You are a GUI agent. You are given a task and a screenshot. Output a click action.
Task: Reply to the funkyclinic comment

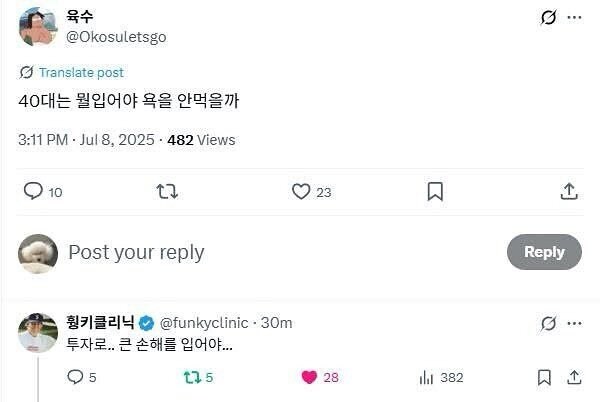(75, 377)
